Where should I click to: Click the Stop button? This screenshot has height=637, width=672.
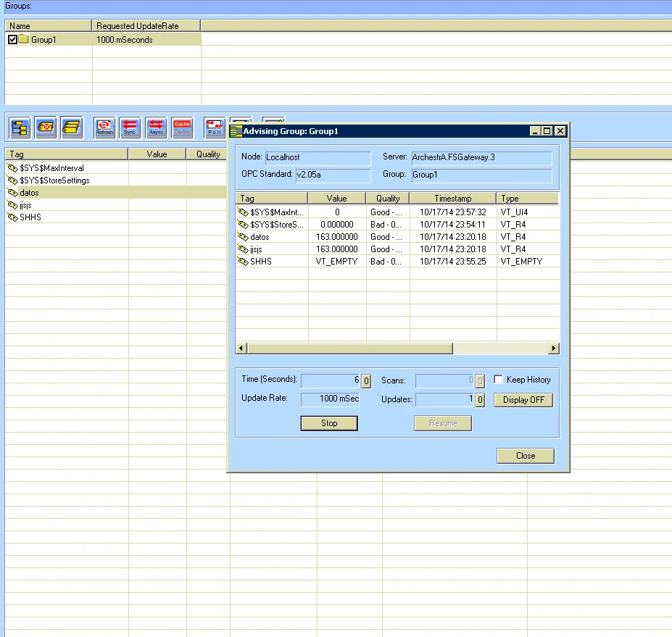[329, 423]
